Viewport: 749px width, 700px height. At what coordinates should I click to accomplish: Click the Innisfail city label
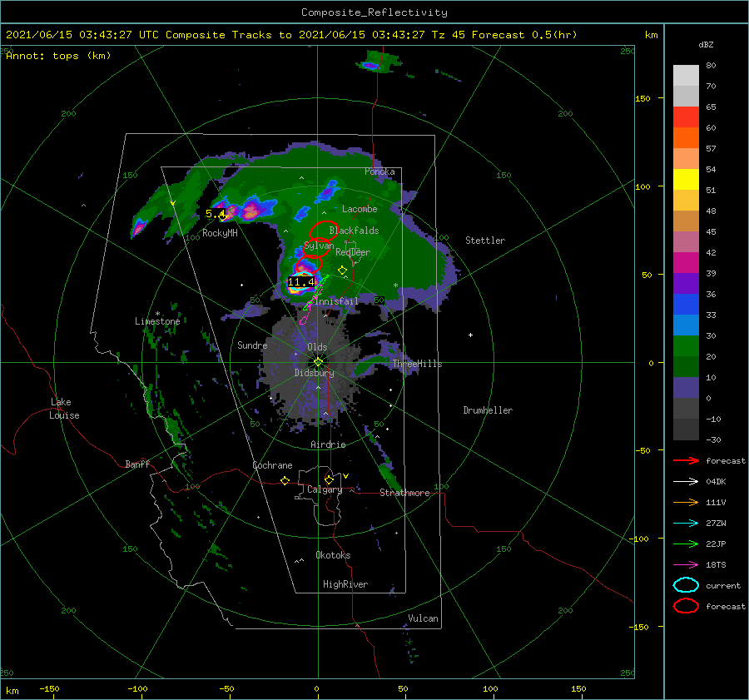click(x=337, y=301)
